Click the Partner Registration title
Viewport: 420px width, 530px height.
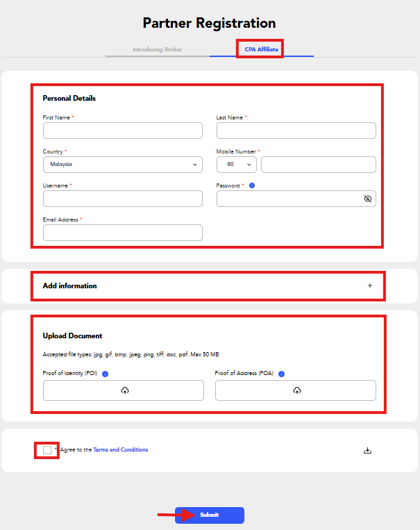(209, 24)
